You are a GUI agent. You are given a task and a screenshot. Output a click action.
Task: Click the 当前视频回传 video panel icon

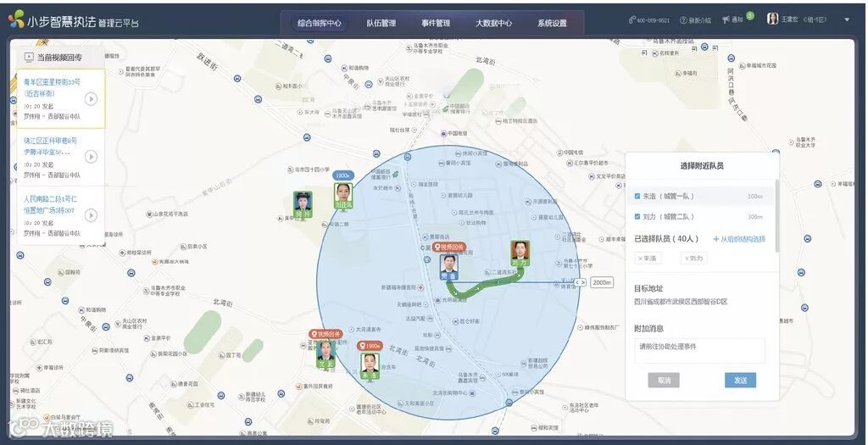click(29, 57)
